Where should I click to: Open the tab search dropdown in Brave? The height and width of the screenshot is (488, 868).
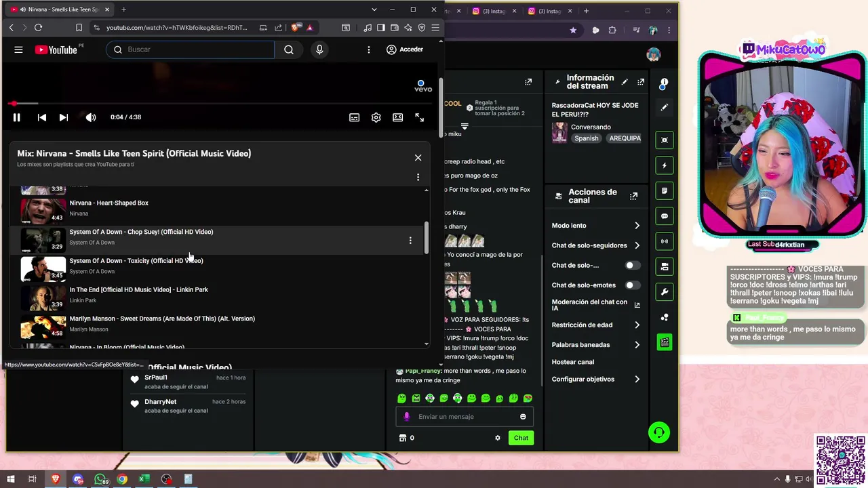click(x=374, y=9)
